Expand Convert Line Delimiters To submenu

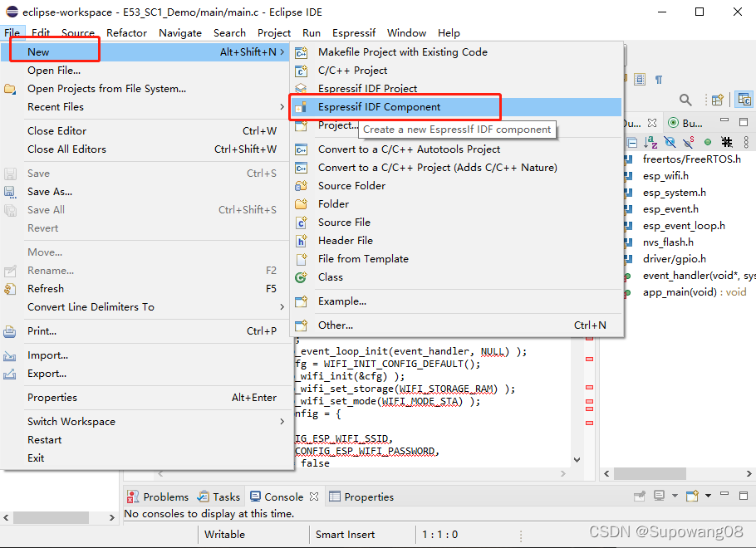pyautogui.click(x=145, y=307)
